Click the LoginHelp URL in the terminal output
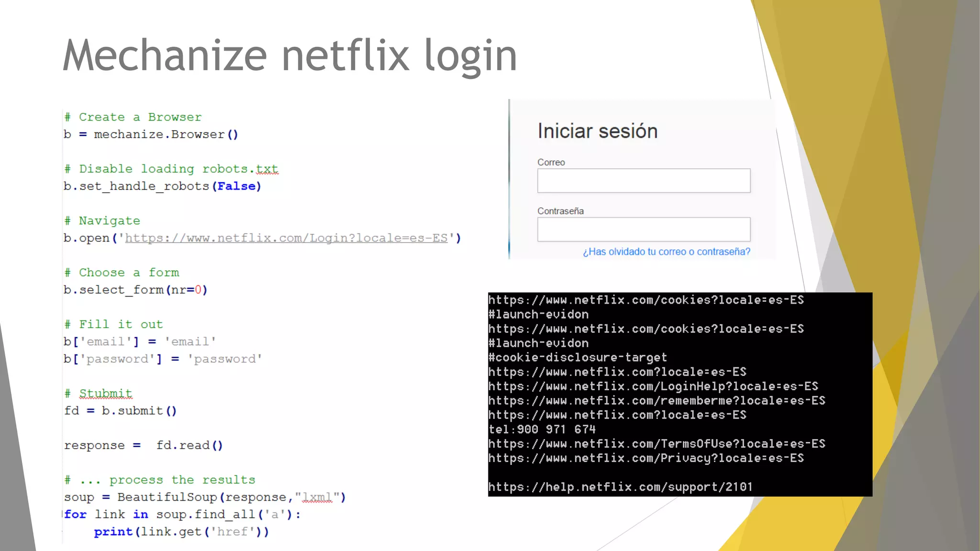The width and height of the screenshot is (980, 551). (x=653, y=386)
